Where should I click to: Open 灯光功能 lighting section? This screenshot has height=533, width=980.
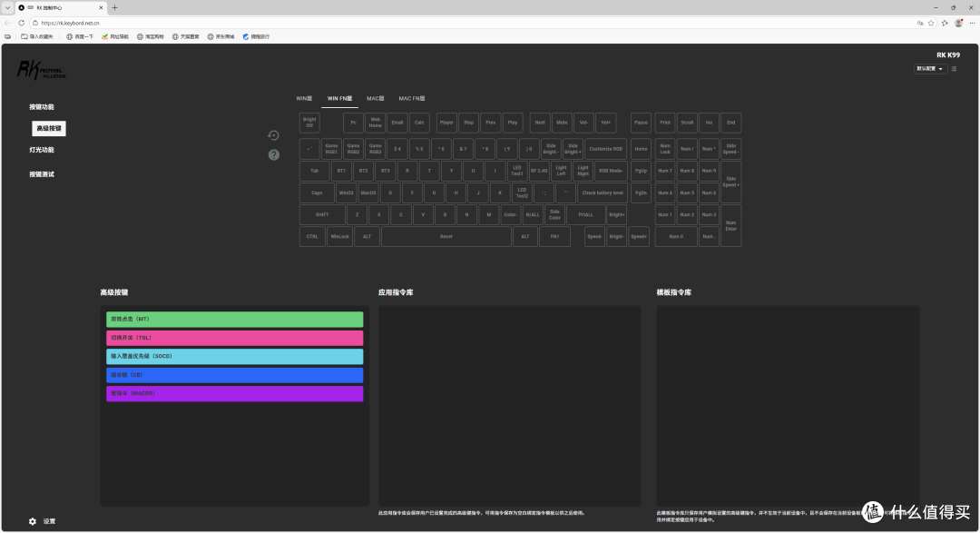41,150
